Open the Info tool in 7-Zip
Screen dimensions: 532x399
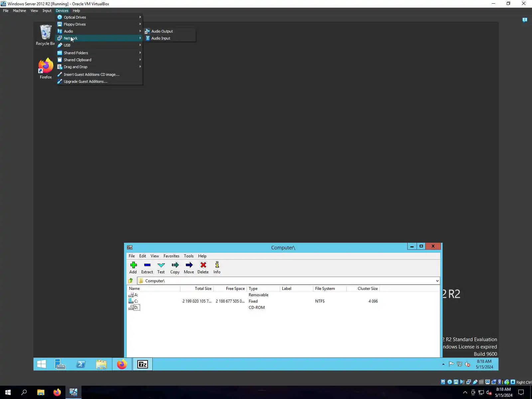pyautogui.click(x=217, y=268)
